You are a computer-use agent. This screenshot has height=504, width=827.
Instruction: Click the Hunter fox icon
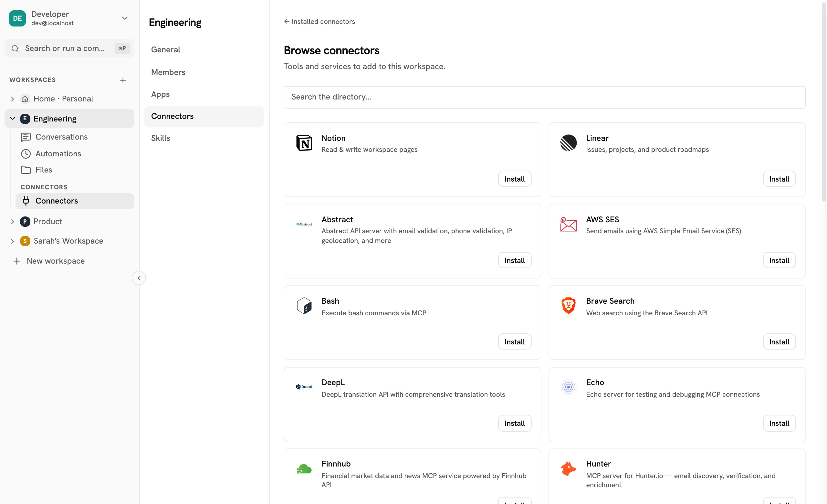tap(568, 469)
